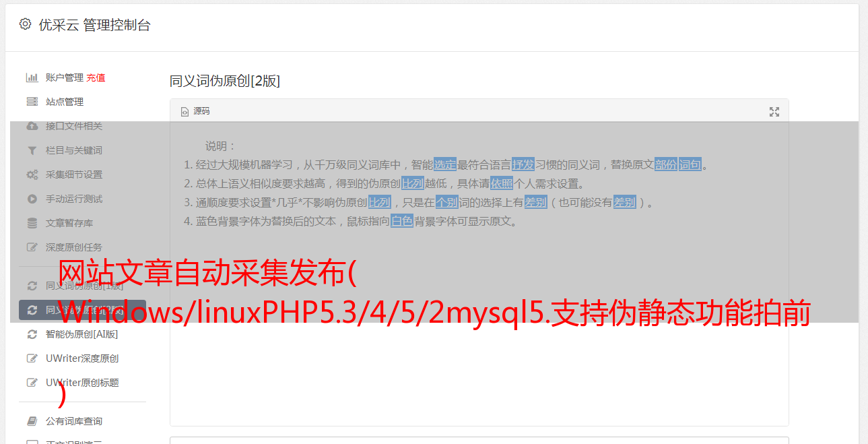Viewport: 868px width, 444px height.
Task: Click the gear icon beside 优采云 管理控制台
Action: [x=25, y=24]
